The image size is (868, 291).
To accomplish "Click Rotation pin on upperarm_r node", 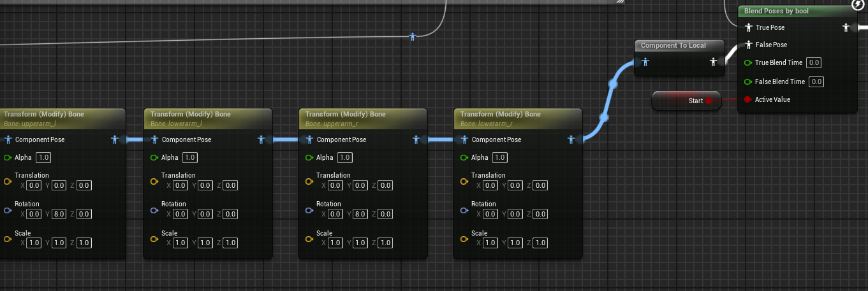I will [309, 210].
